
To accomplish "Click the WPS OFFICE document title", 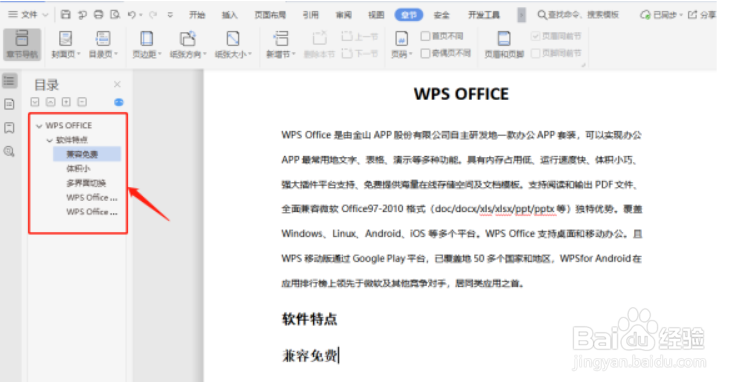I will point(461,94).
